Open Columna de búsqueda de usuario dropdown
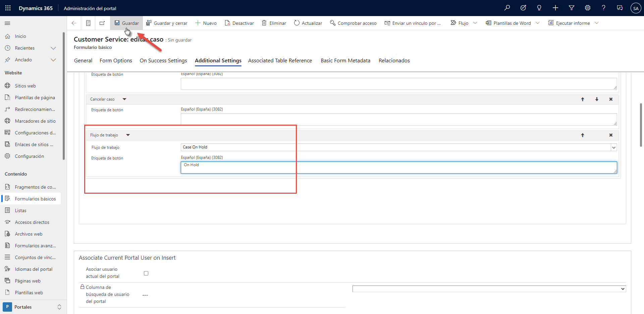 (x=489, y=289)
